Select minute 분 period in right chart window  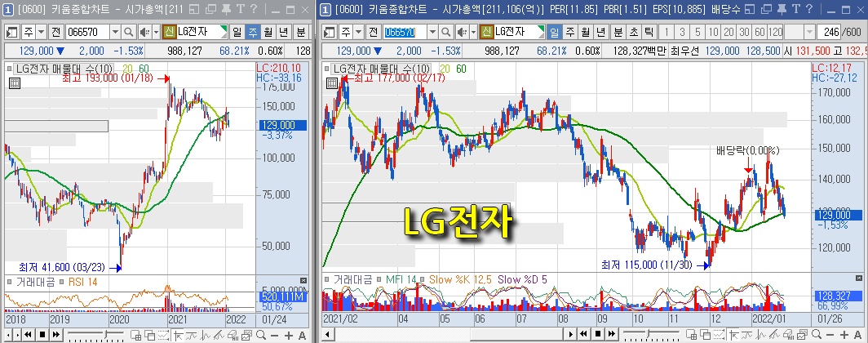point(618,32)
